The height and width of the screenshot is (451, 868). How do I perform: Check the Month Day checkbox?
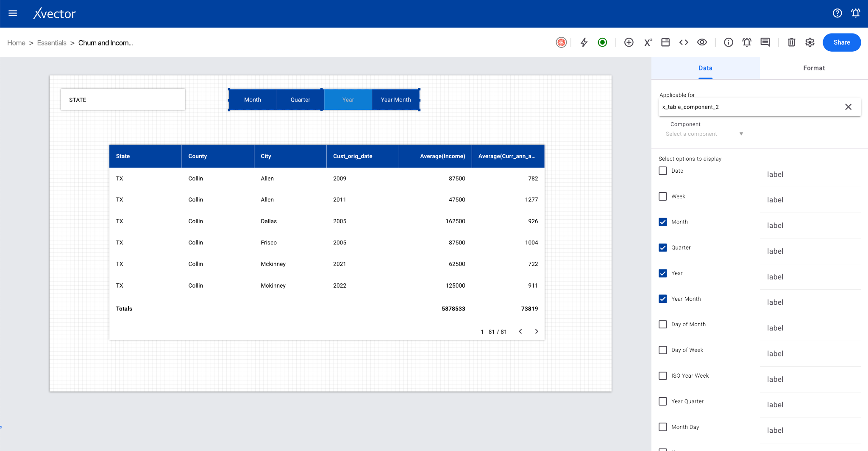click(x=663, y=427)
